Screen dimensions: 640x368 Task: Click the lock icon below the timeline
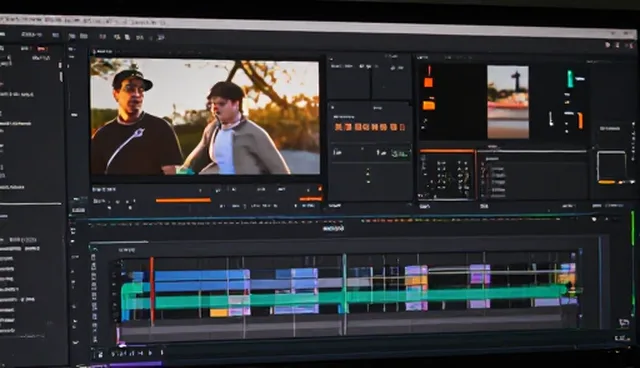(100, 355)
